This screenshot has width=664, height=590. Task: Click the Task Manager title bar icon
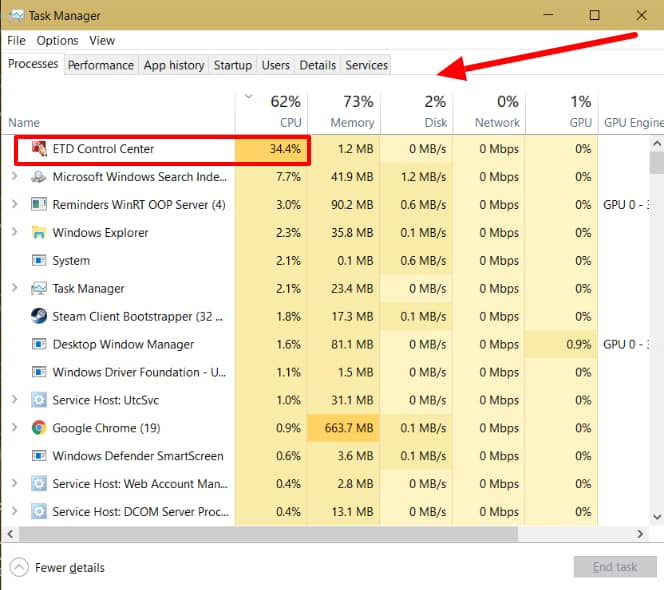pos(16,16)
